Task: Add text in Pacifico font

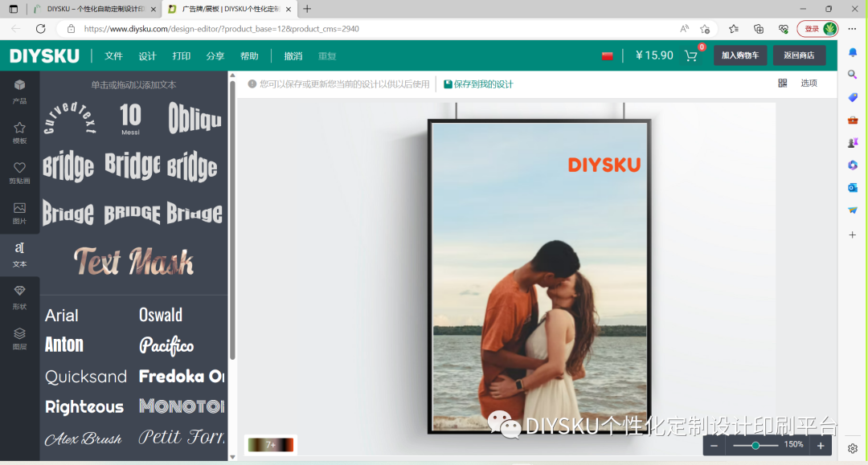Action: coord(166,345)
